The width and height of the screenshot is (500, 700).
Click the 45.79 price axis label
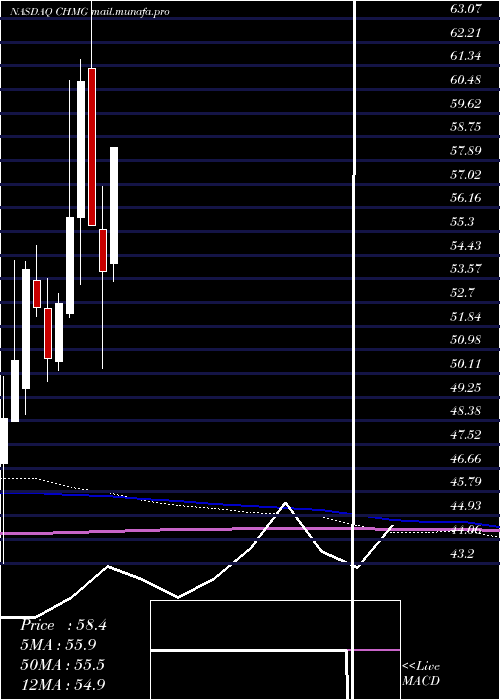466,482
